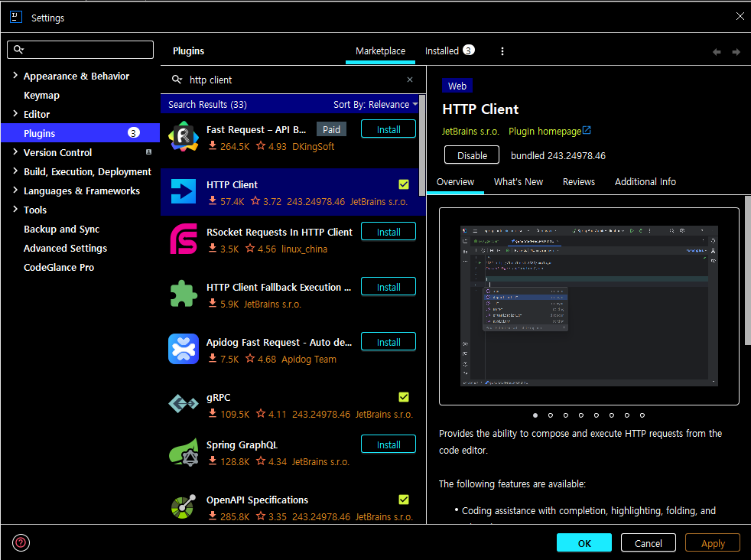This screenshot has height=560, width=751.
Task: Install the Apidog Fast Request plugin
Action: click(389, 342)
